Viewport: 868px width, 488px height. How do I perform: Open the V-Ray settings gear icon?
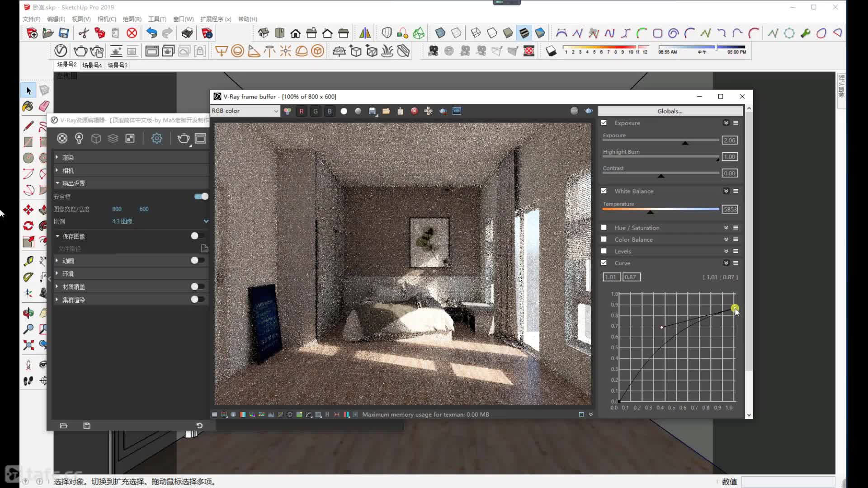tap(156, 138)
